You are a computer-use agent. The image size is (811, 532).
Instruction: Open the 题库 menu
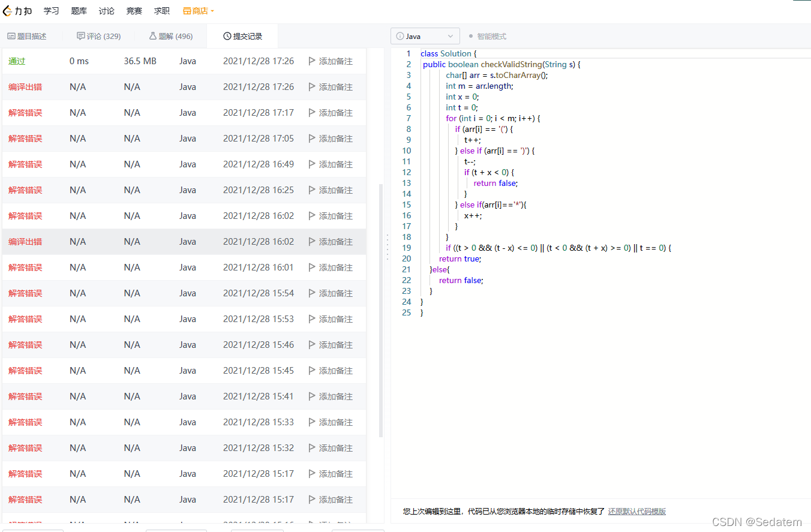tap(79, 11)
